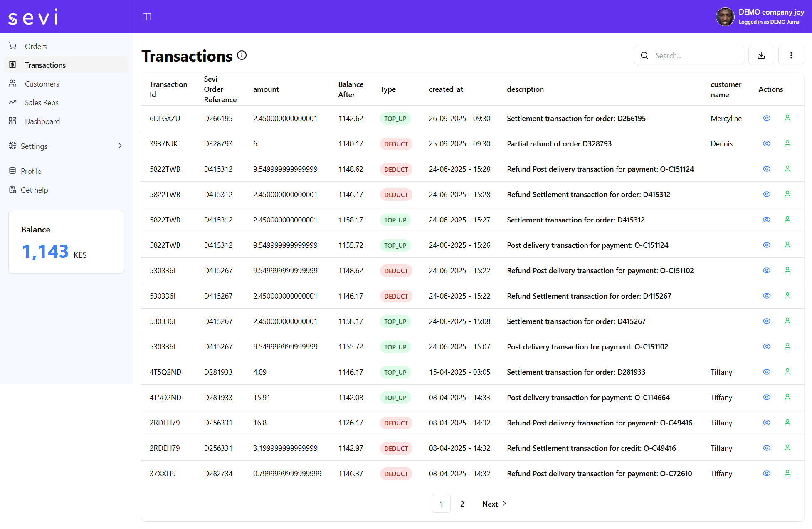
Task: Select the Sales Reps icon
Action: pyautogui.click(x=12, y=102)
